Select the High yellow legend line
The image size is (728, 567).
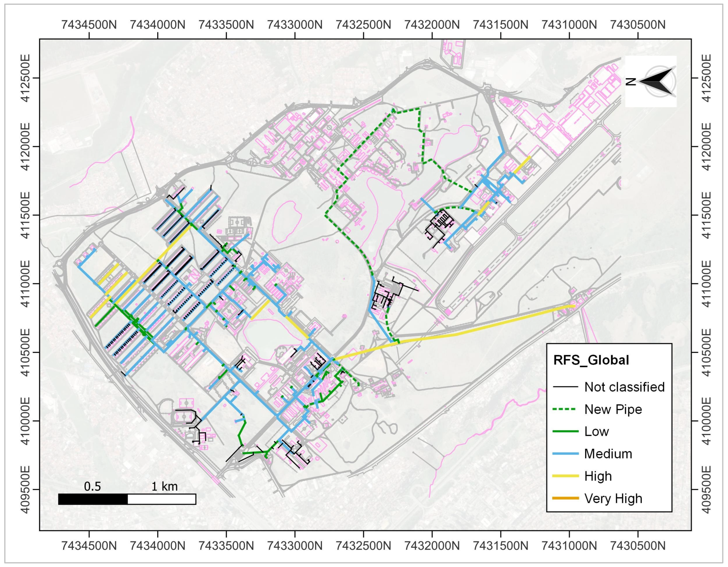tap(565, 476)
